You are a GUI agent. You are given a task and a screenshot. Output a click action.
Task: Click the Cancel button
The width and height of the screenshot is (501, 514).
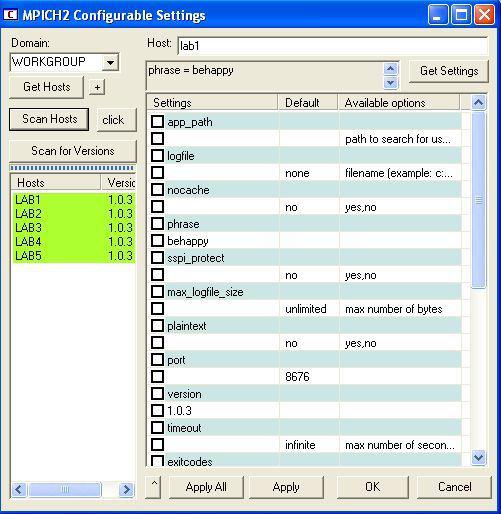pyautogui.click(x=454, y=487)
